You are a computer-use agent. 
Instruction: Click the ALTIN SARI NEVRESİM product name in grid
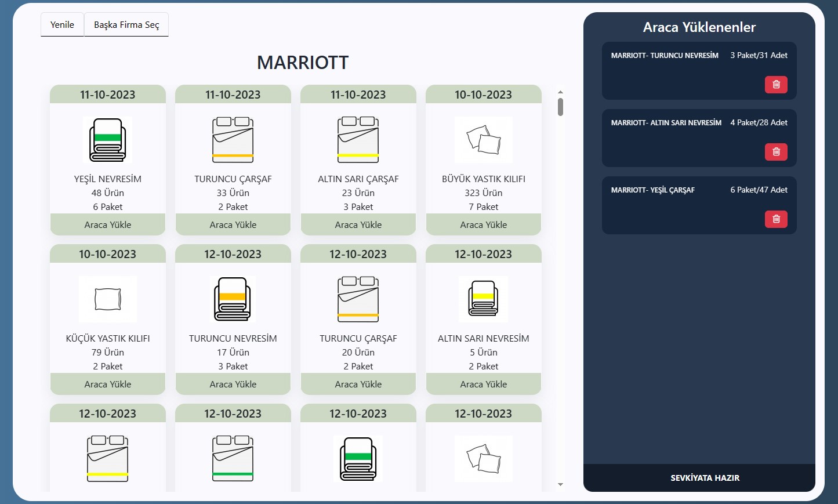(484, 339)
